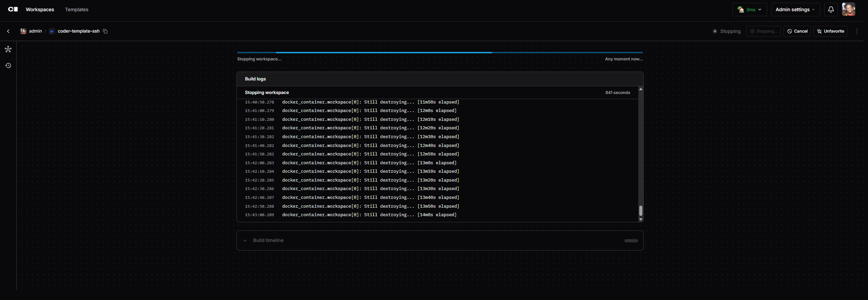This screenshot has height=300, width=868.
Task: Open the notifications bell
Action: [x=831, y=10]
